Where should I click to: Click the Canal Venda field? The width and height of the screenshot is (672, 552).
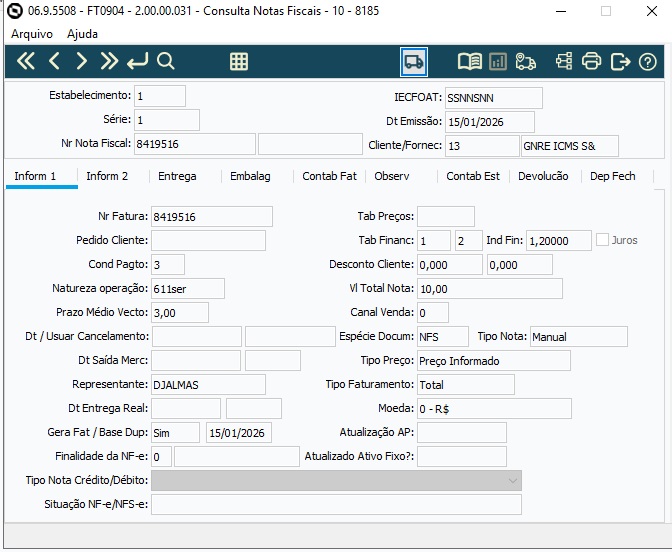pyautogui.click(x=433, y=313)
